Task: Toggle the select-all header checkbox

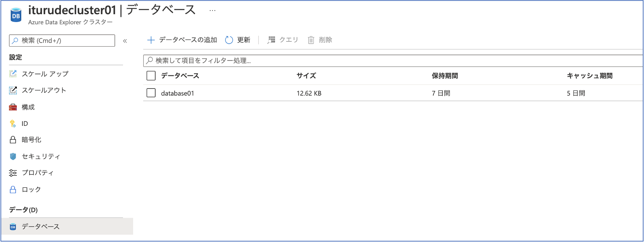Action: point(151,76)
